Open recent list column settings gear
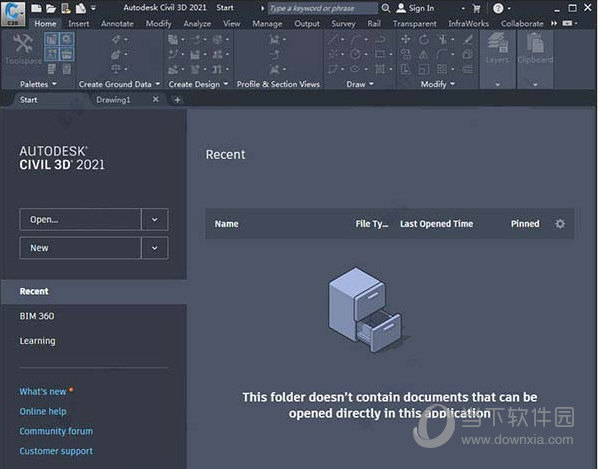The image size is (598, 469). pyautogui.click(x=560, y=224)
